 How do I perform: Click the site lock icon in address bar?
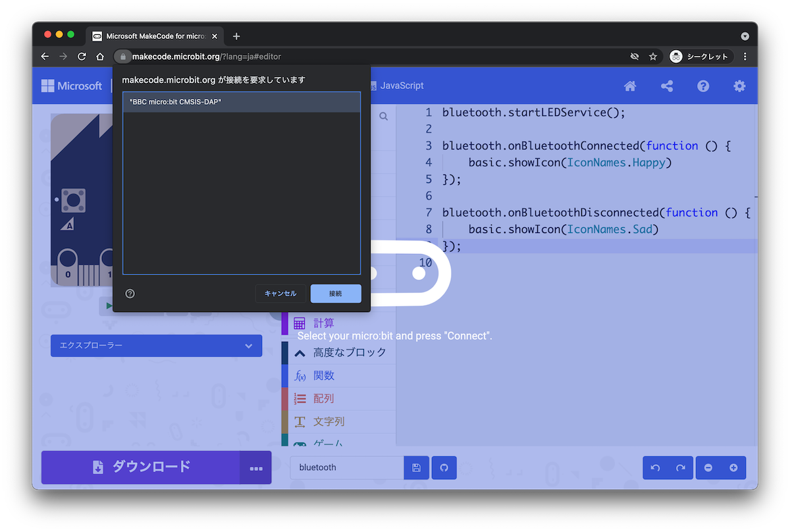(122, 57)
